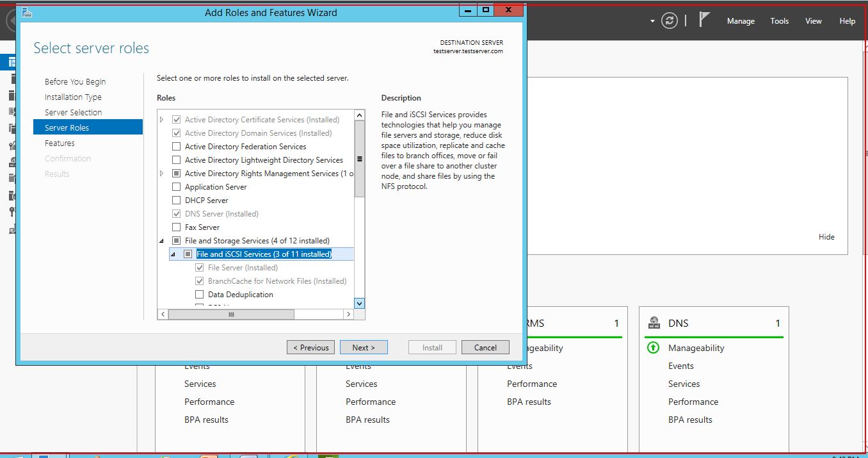Open BPA results in the RMS tile
Viewport: 868px width, 458px height.
[529, 402]
